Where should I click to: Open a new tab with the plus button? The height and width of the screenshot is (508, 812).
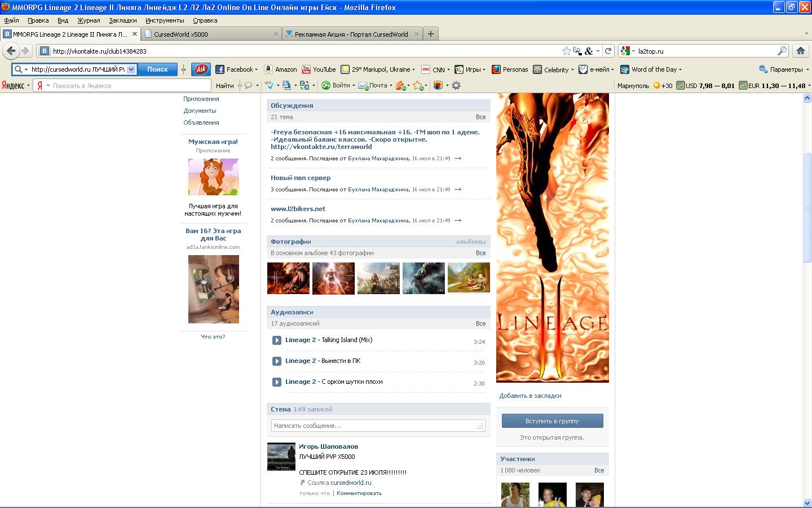431,34
